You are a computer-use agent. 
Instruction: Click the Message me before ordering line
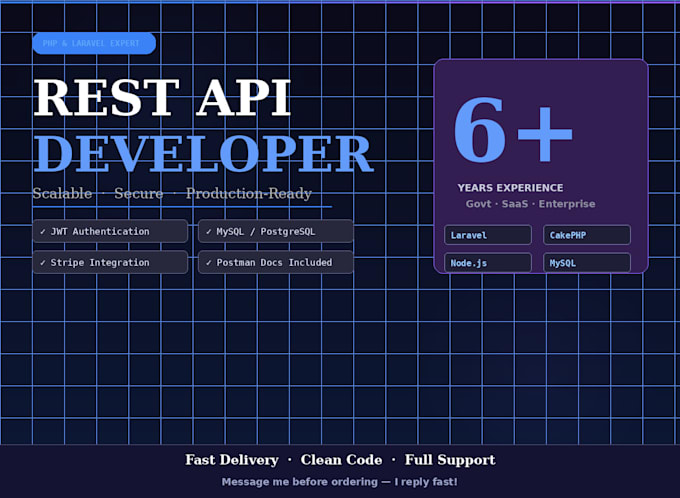(340, 482)
